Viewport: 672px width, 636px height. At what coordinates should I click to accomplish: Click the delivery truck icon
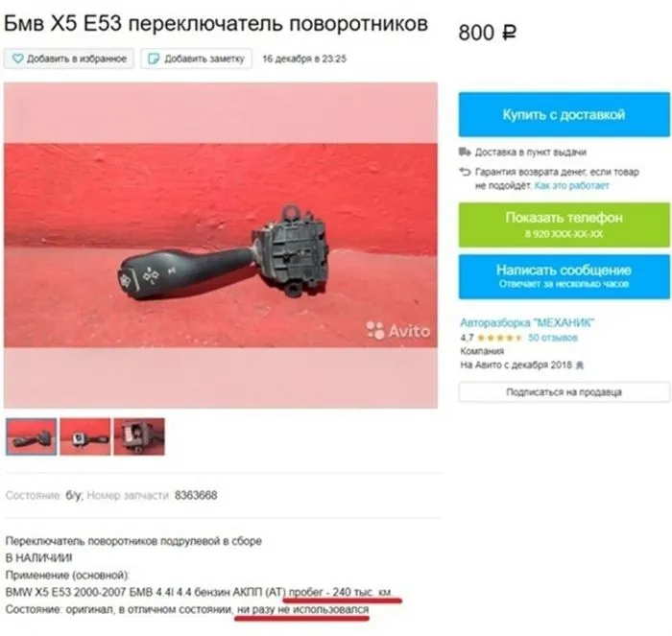tap(465, 152)
